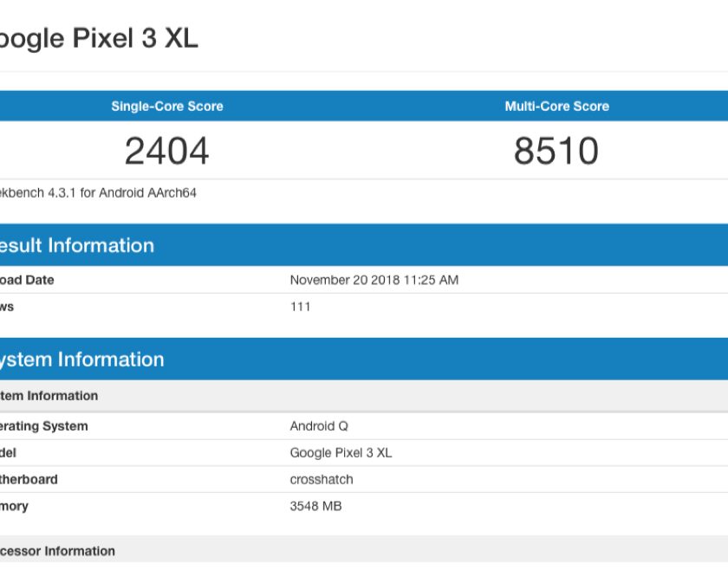
Task: Select the Motherboard row label
Action: tap(29, 480)
